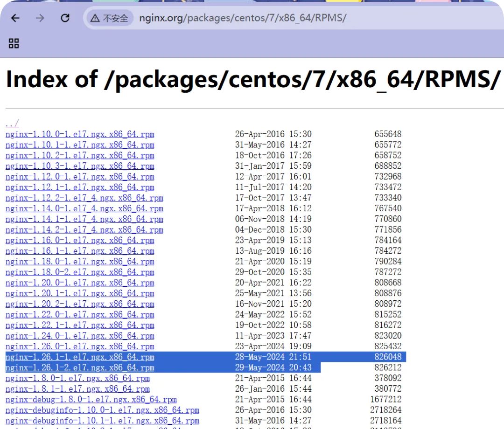Download nginx-1.16.1-1.el7.ngx.x86_64.rpm
Screen dimensions: 504x429
(80, 251)
